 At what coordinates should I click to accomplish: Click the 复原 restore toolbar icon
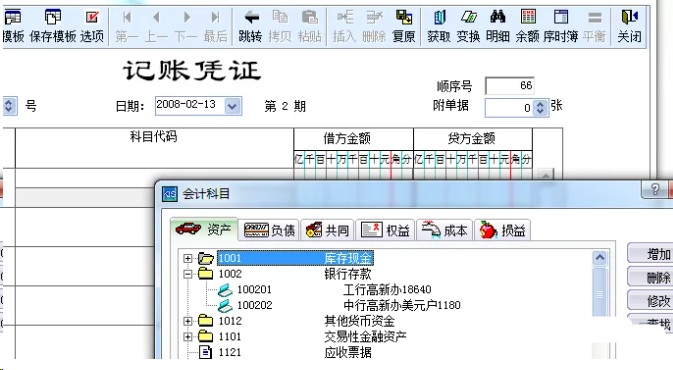tap(404, 26)
